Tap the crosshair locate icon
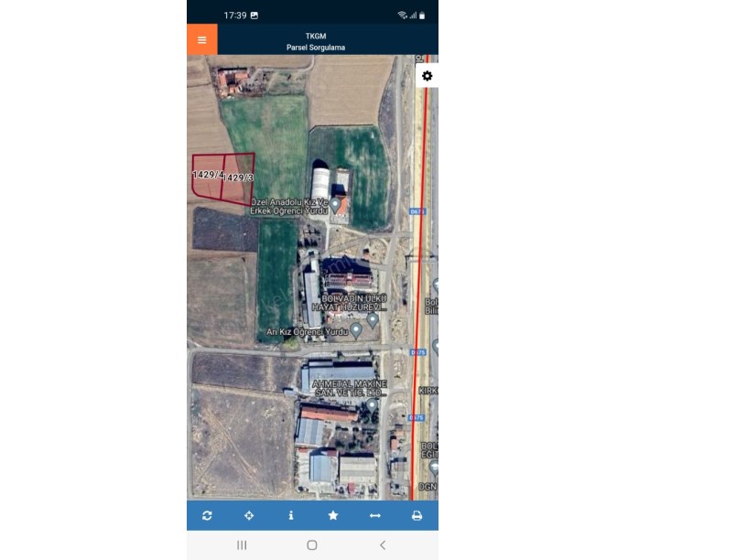Viewport: 747px width, 560px height. click(x=249, y=515)
